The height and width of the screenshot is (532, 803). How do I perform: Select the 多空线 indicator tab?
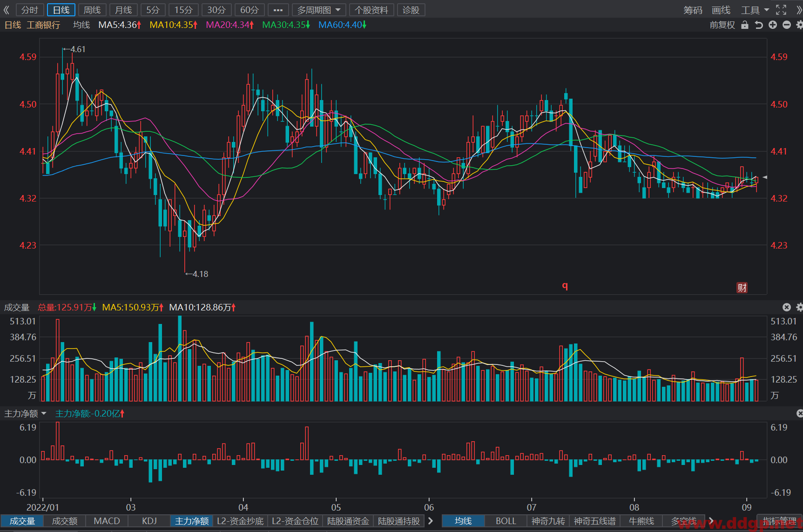click(684, 521)
